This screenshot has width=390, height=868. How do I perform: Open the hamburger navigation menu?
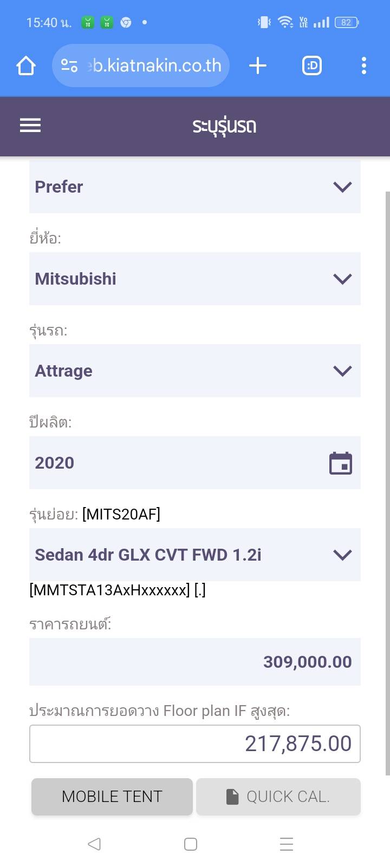pos(30,126)
